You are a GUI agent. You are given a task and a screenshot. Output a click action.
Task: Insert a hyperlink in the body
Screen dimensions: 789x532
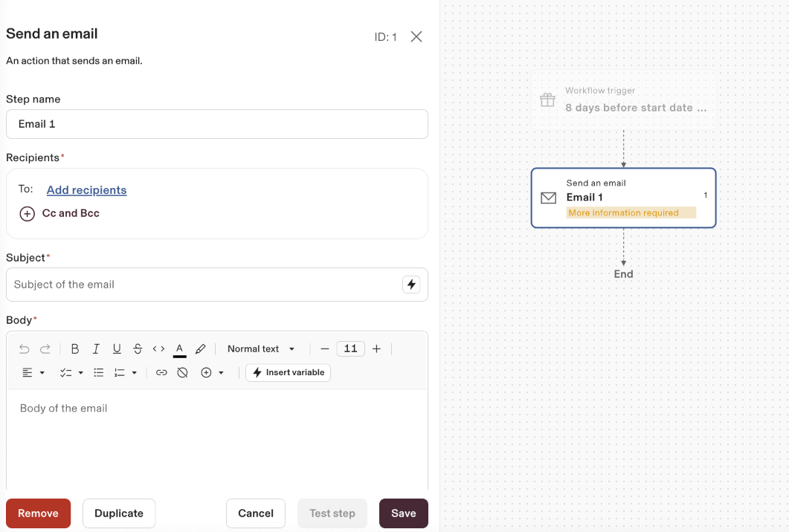[x=161, y=373]
